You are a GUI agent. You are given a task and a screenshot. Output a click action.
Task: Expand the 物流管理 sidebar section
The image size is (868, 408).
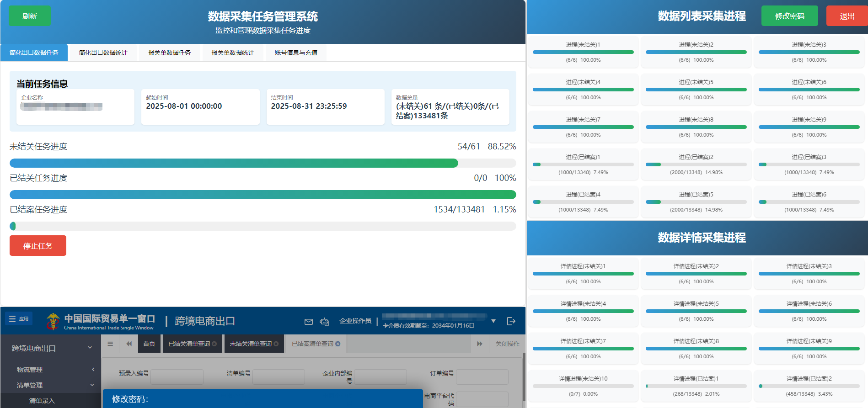tap(93, 369)
